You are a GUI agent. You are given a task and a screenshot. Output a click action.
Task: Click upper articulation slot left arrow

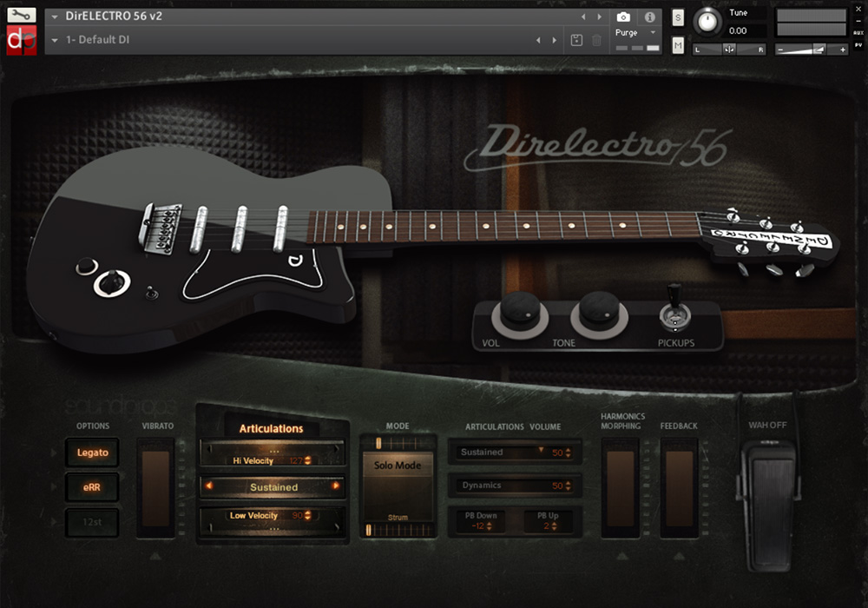(208, 449)
